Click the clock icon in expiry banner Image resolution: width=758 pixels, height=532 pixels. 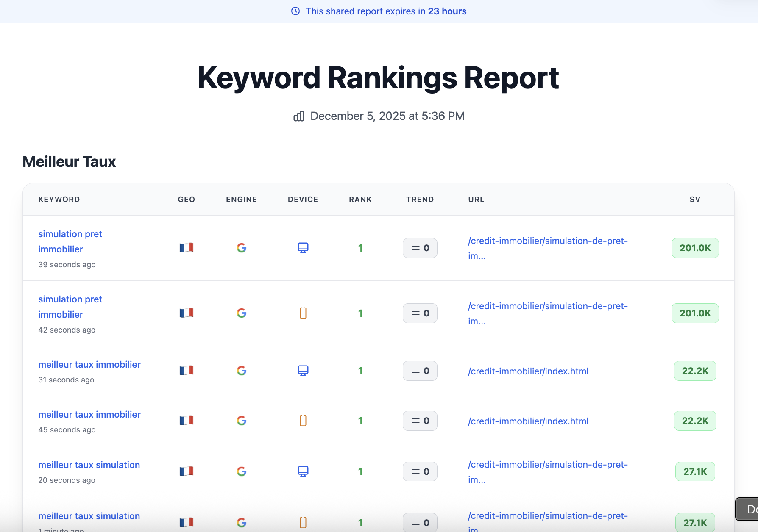(x=295, y=11)
